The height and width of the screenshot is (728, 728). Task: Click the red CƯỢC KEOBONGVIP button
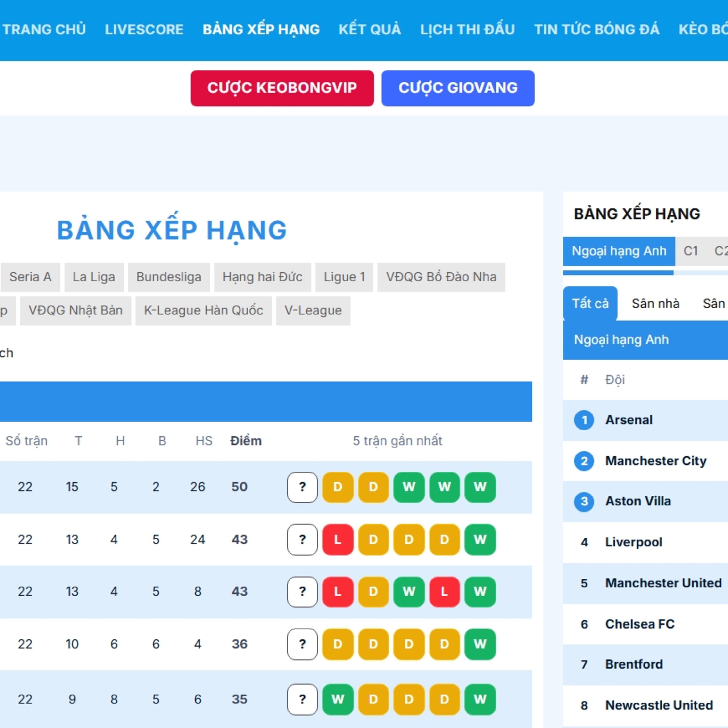click(282, 88)
